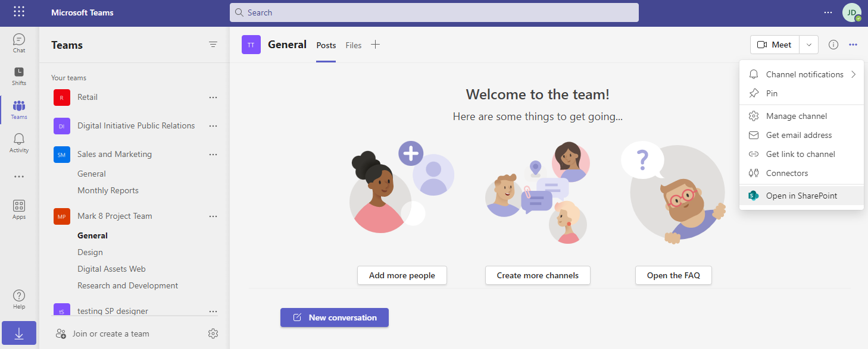Filter teams list icon
The image size is (868, 349).
(213, 45)
